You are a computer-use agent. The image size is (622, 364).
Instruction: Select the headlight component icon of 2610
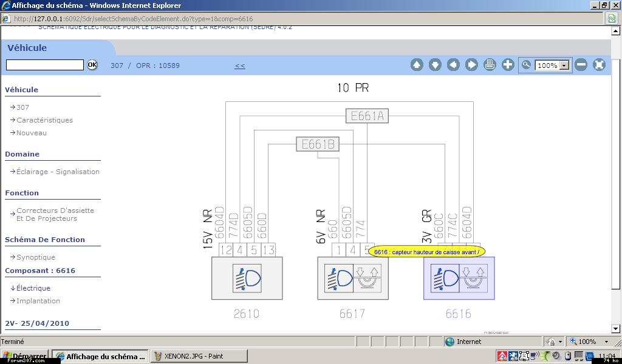(x=247, y=278)
